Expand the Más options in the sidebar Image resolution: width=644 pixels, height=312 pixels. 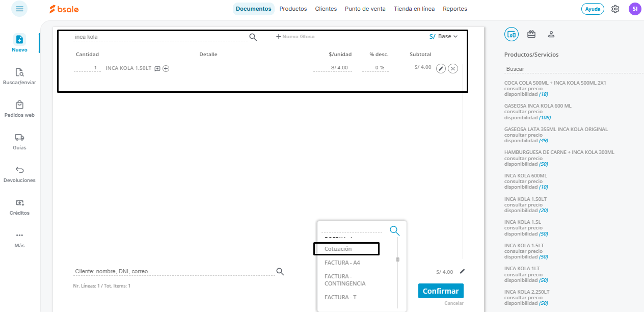(19, 240)
